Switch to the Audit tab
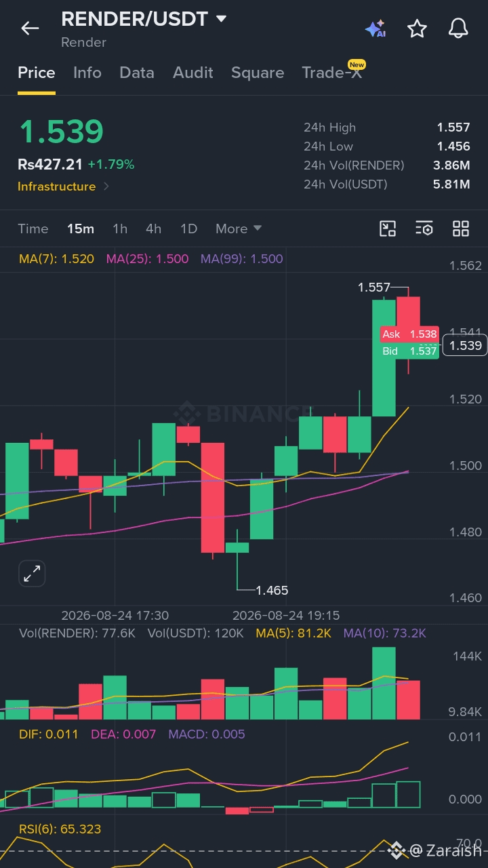This screenshot has width=488, height=868. [193, 73]
